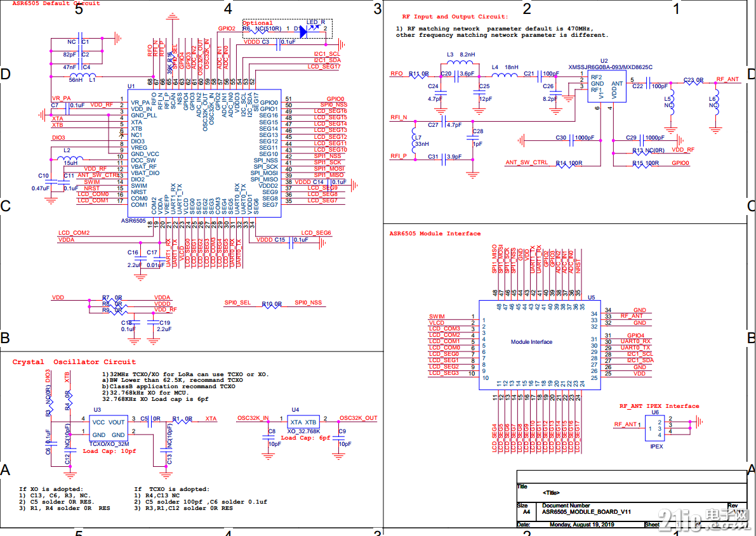
Task: Select inductor label "L2" with 15uH
Action: point(67,151)
